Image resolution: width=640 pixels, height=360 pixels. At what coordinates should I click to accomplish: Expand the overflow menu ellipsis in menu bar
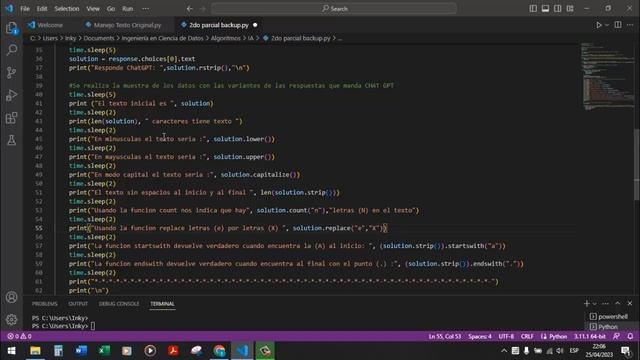pos(145,9)
